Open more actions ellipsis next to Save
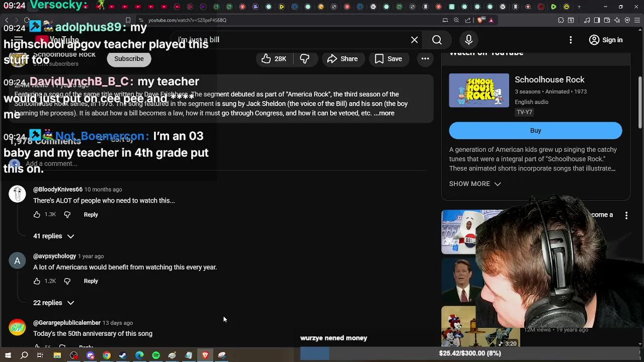Screen dimensions: 644x362 pos(425,59)
